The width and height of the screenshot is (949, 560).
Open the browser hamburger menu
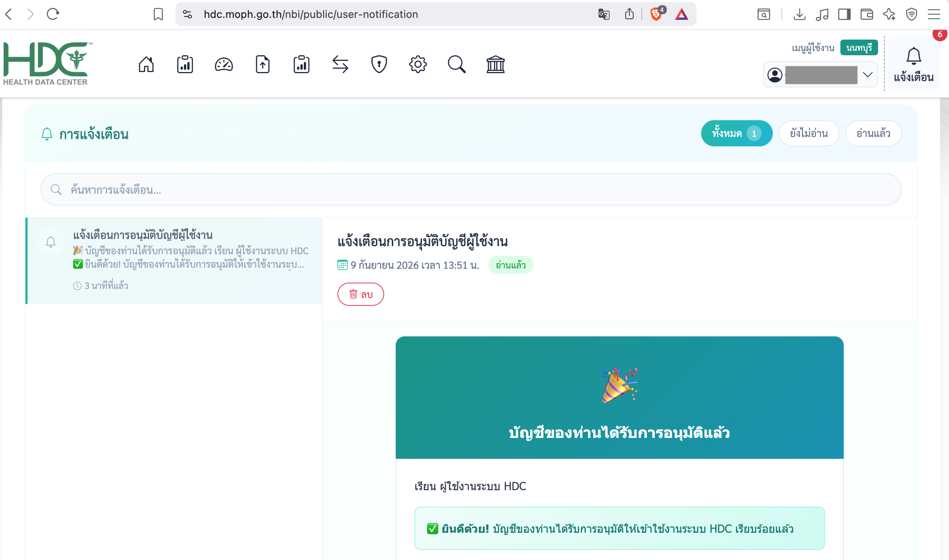pos(934,14)
